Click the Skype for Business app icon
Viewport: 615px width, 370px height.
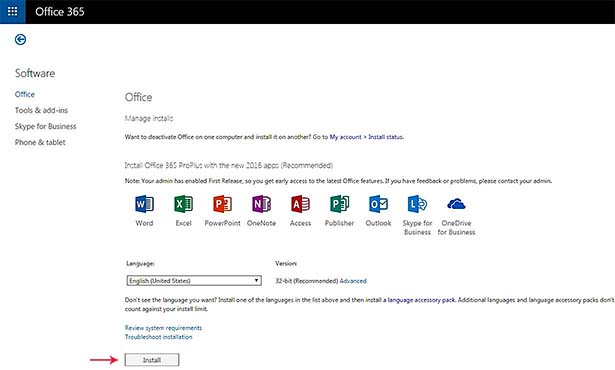click(417, 204)
